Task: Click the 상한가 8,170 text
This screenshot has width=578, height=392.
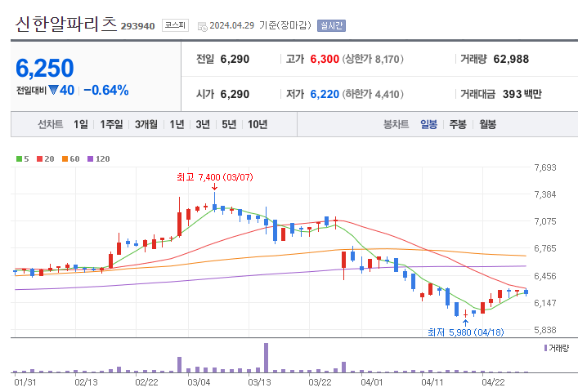Action: click(373, 59)
